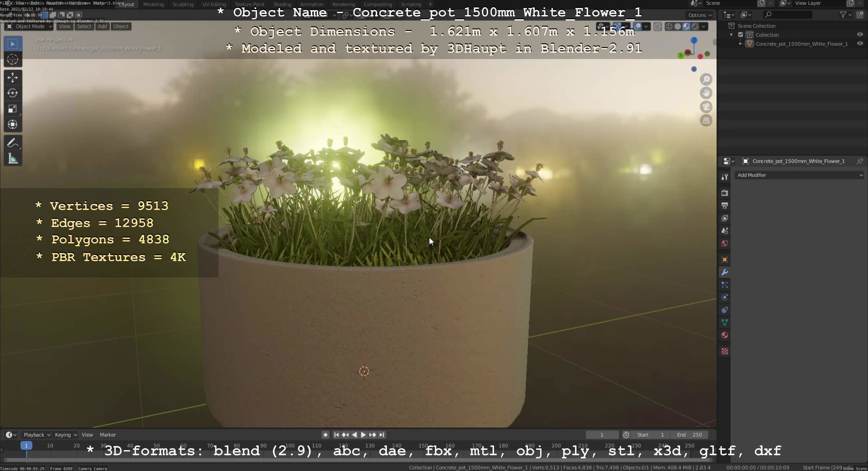Switch to the Compositing workspace tab
Image resolution: width=868 pixels, height=471 pixels.
tap(378, 4)
